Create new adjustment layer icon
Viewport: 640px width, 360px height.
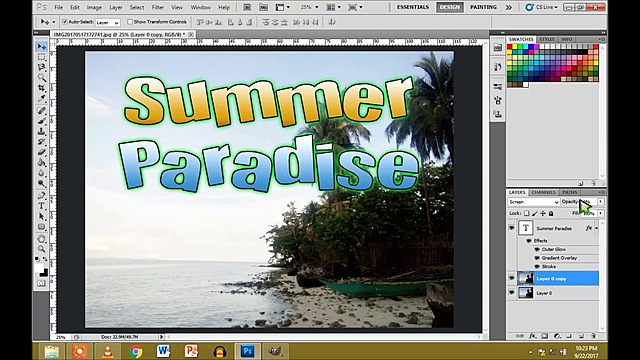click(557, 336)
